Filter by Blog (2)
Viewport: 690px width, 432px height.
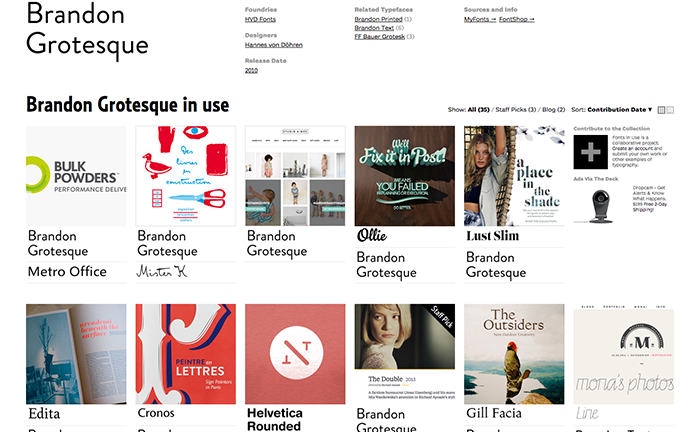tap(554, 110)
